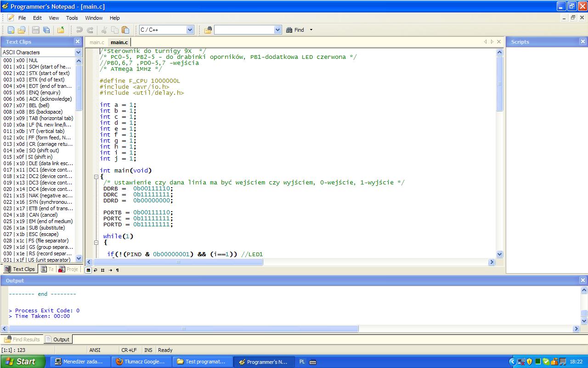The height and width of the screenshot is (368, 588).
Task: Open the ASCII Characters clips dropdown
Action: [x=79, y=52]
